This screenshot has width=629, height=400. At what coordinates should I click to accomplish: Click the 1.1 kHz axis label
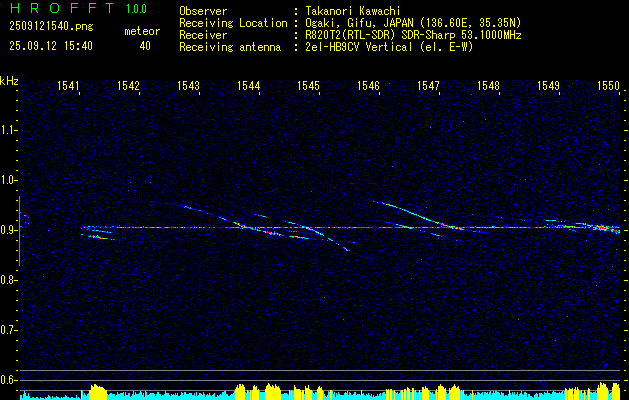(x=7, y=130)
